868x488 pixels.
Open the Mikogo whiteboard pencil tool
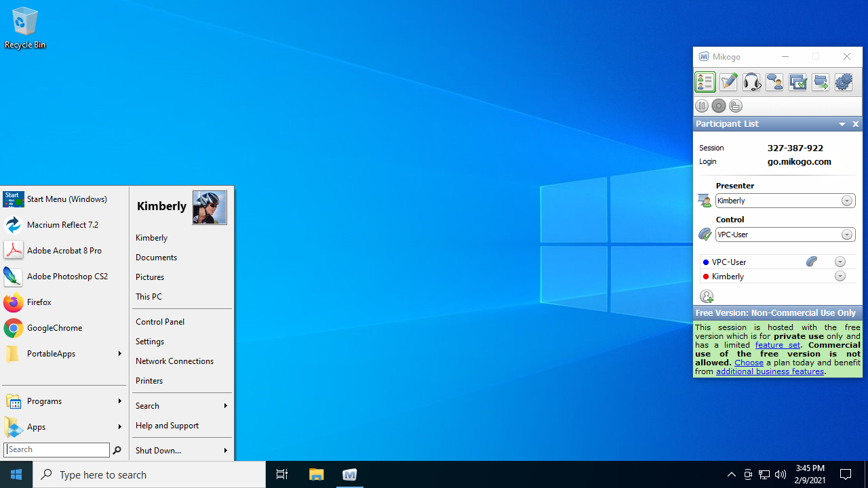point(728,82)
